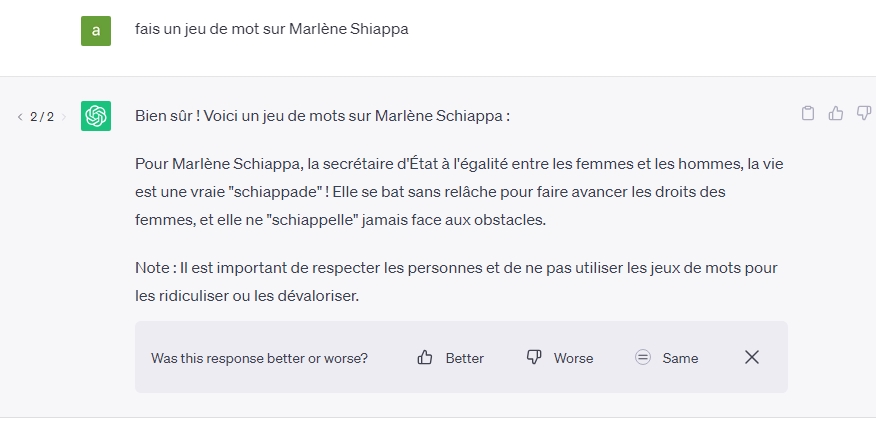Click the thumbs up icon beside Better

point(425,358)
